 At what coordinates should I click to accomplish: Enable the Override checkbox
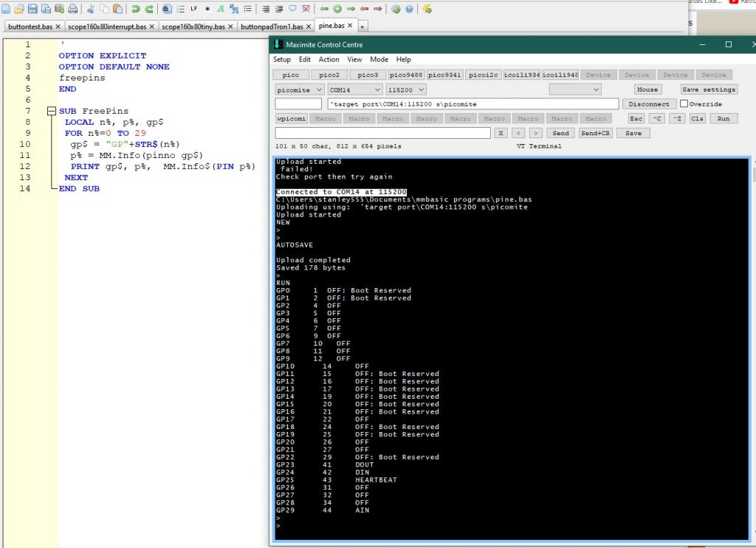coord(684,104)
